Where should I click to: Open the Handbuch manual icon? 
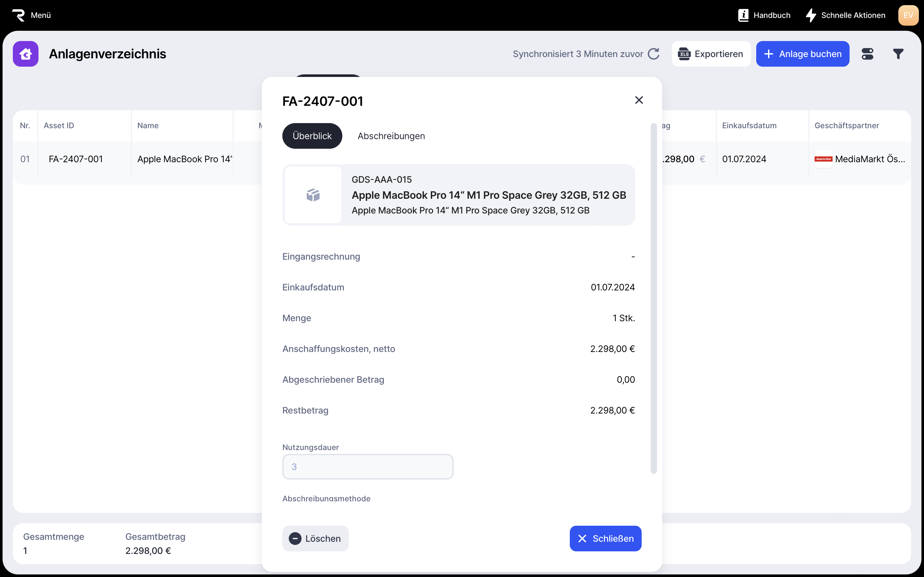743,15
